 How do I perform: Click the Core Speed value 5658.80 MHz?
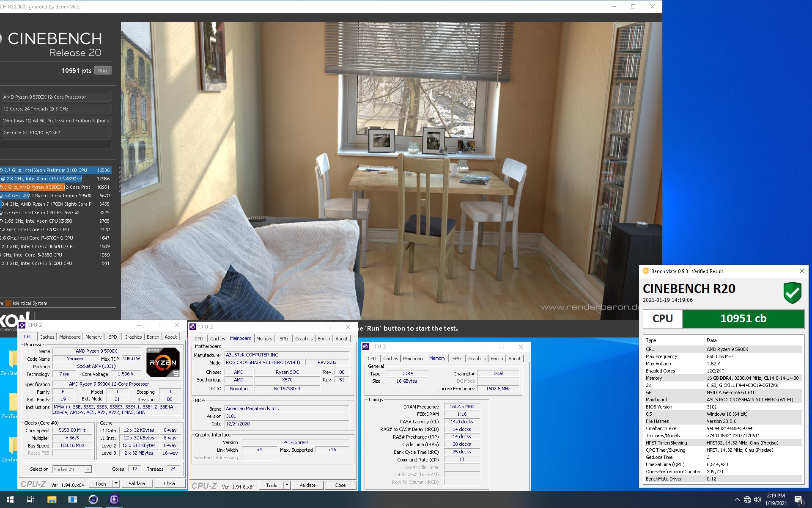tap(72, 430)
